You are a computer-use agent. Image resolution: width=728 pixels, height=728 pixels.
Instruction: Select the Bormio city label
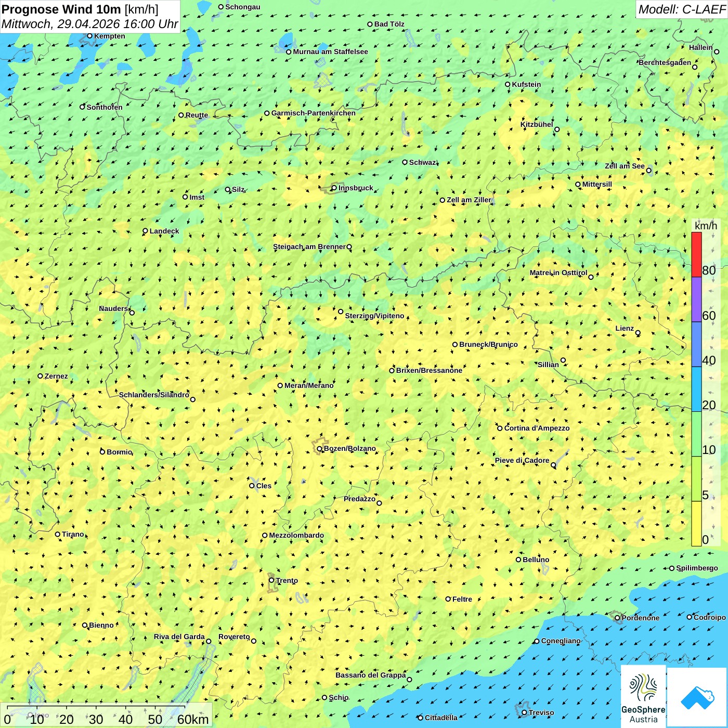pyautogui.click(x=120, y=452)
